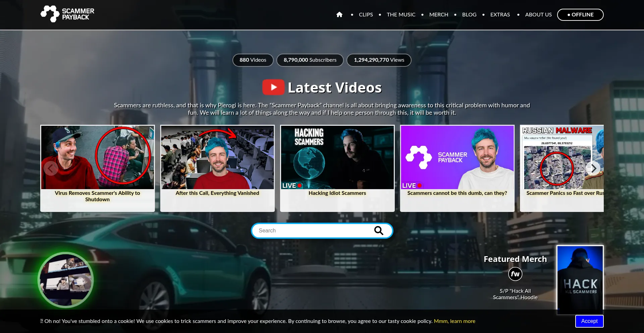
Task: Click the magnifying glass search icon
Action: click(x=378, y=231)
